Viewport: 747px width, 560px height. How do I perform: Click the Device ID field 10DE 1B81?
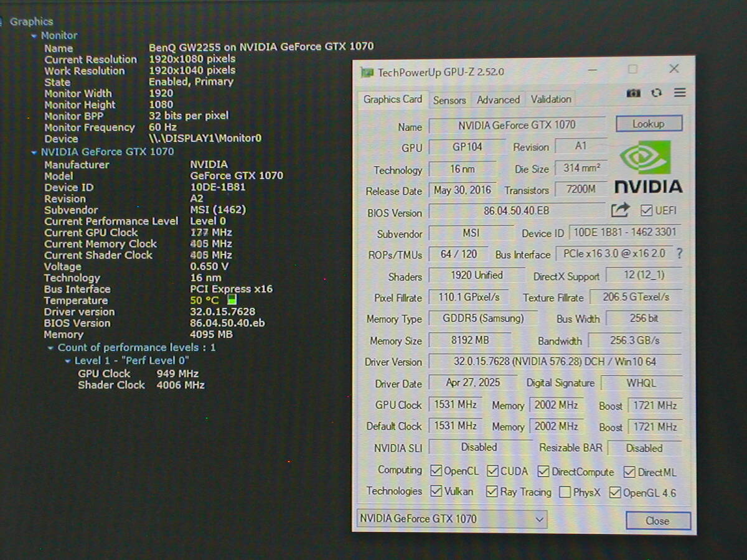pos(625,233)
